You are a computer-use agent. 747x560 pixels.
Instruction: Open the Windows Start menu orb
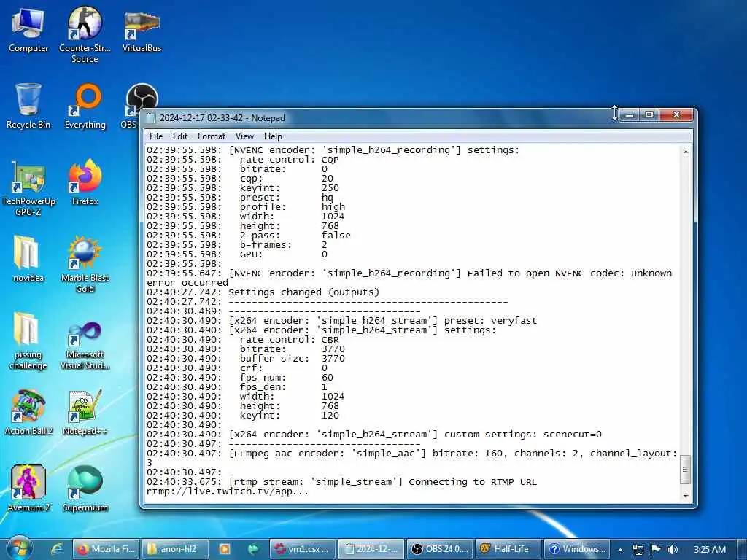point(19,548)
